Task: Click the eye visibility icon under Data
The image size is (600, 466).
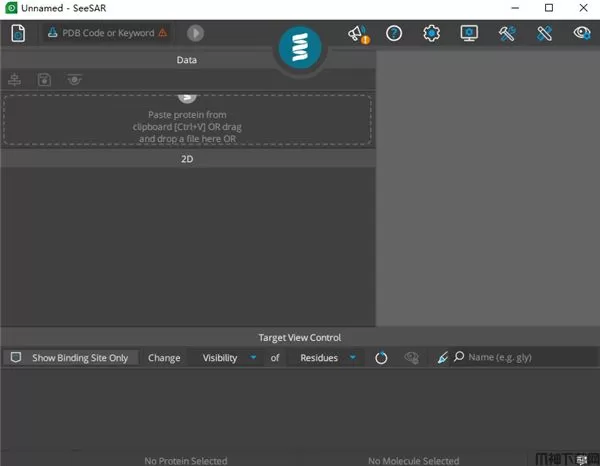Action: 74,80
